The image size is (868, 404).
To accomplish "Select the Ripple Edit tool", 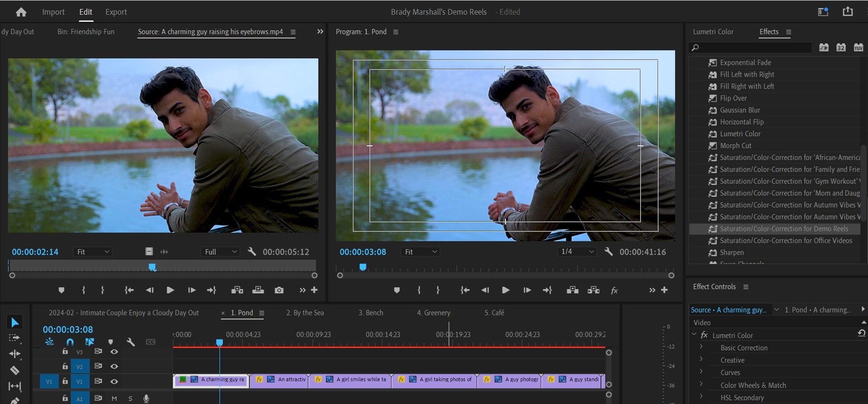I will click(x=14, y=354).
